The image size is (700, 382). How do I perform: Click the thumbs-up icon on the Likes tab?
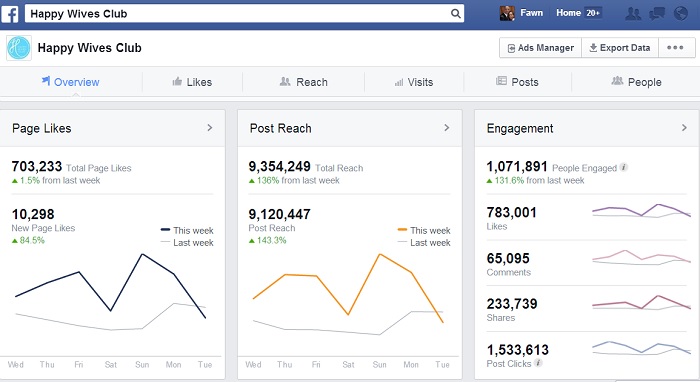click(177, 81)
